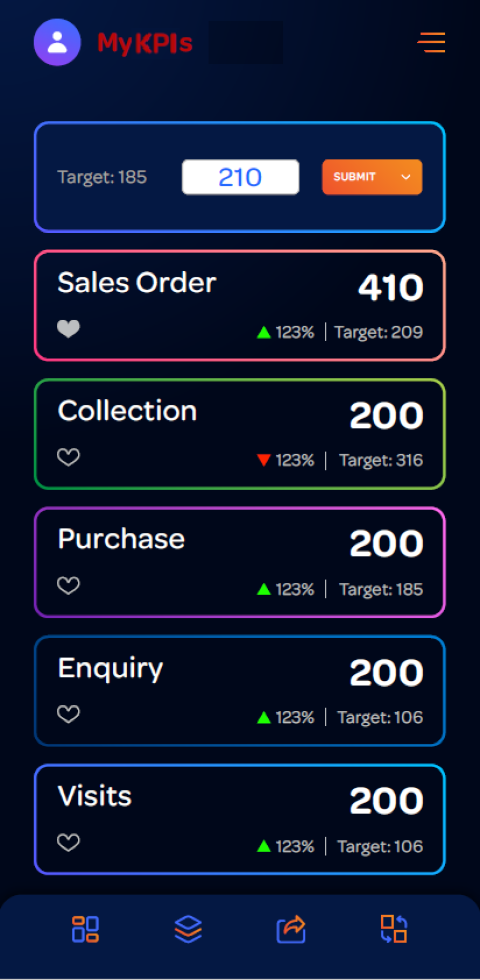
Task: Tap the share icon in the bottom navigation
Action: coord(291,929)
